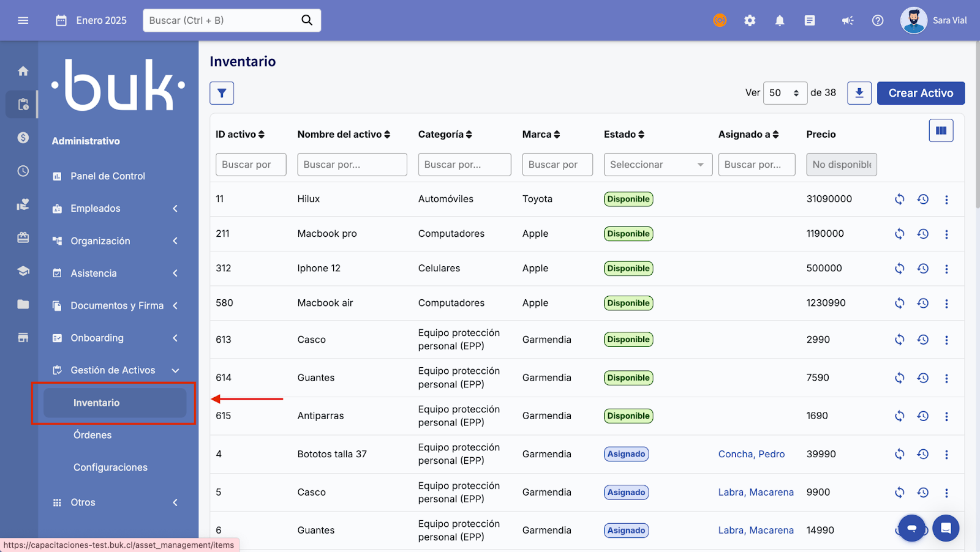Open history icon for Antiparras row
980x552 pixels.
(923, 416)
